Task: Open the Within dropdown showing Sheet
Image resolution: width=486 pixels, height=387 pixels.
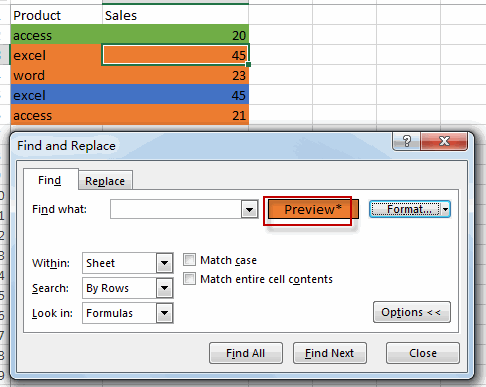Action: pos(128,263)
